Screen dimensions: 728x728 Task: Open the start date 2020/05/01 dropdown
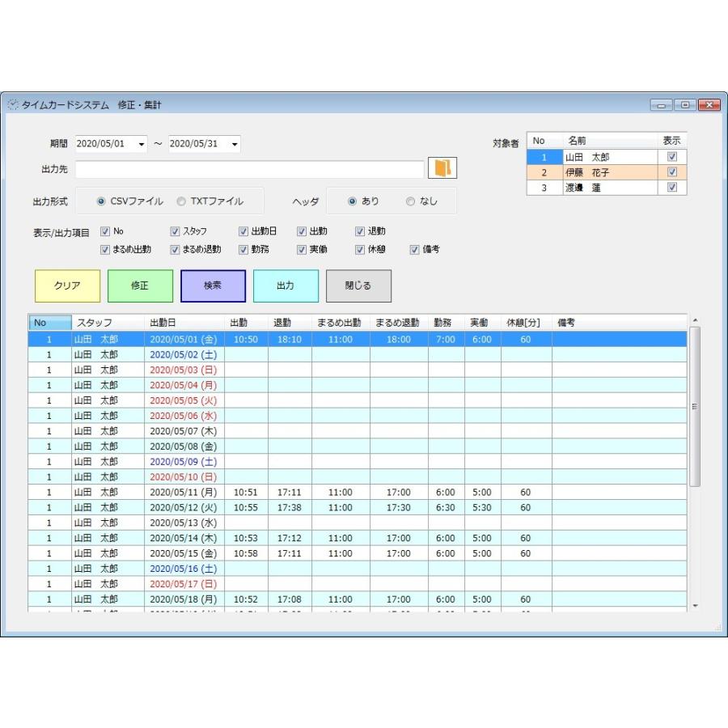[141, 144]
